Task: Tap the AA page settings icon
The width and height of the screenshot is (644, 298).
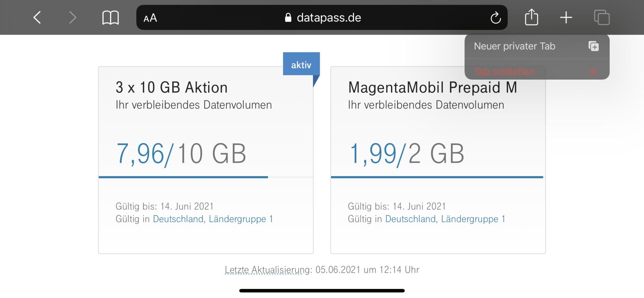Action: tap(150, 18)
